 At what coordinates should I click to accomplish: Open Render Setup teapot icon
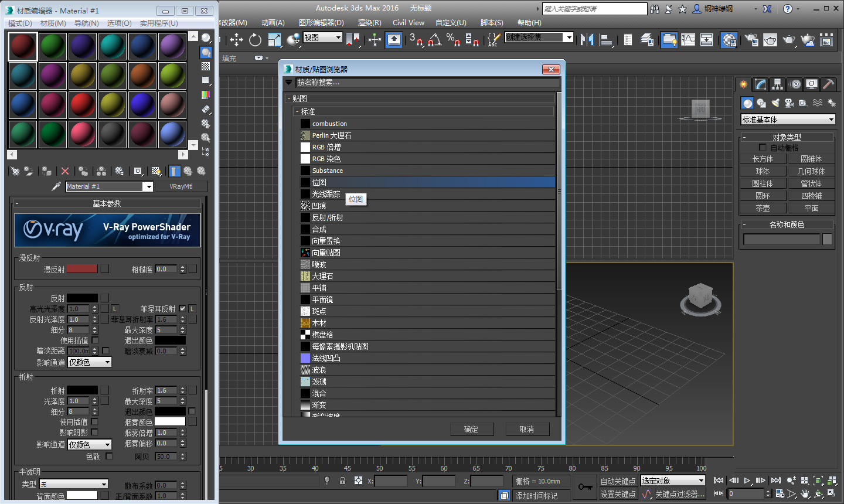click(x=751, y=39)
